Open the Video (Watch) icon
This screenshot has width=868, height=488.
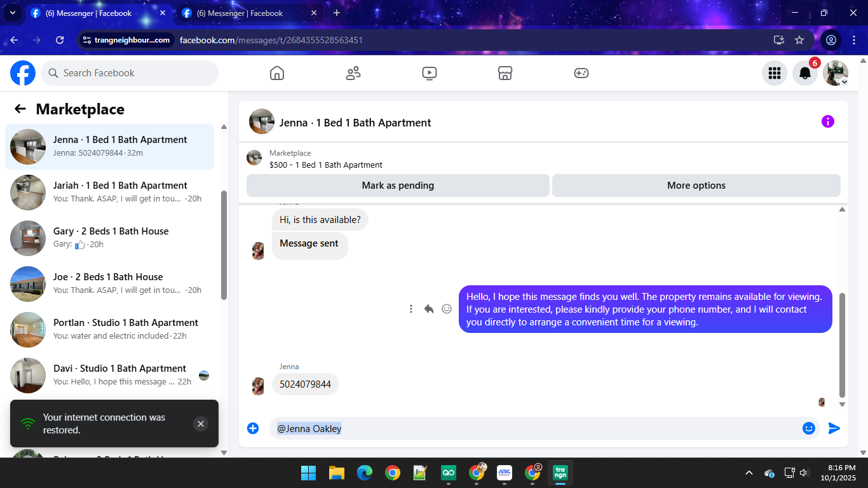[430, 73]
